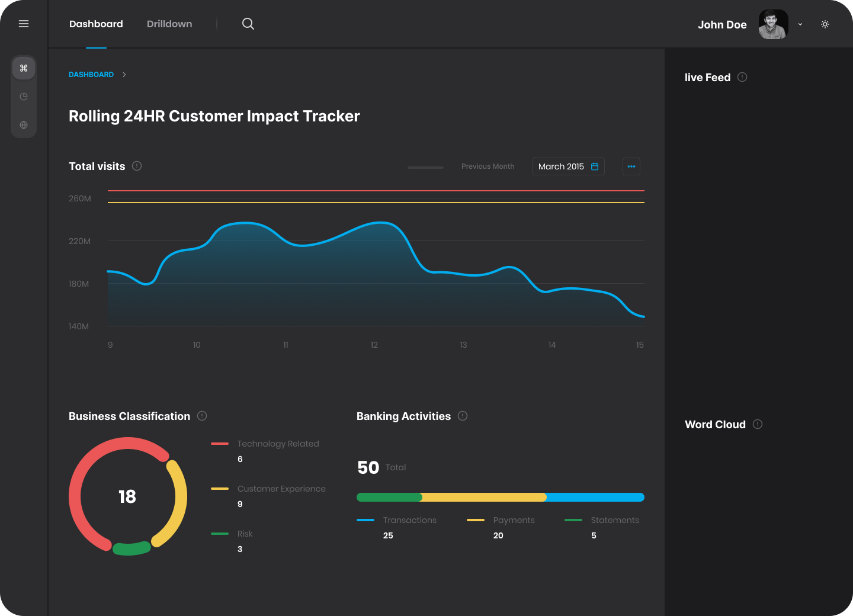Click the Payments value 20

pos(498,535)
